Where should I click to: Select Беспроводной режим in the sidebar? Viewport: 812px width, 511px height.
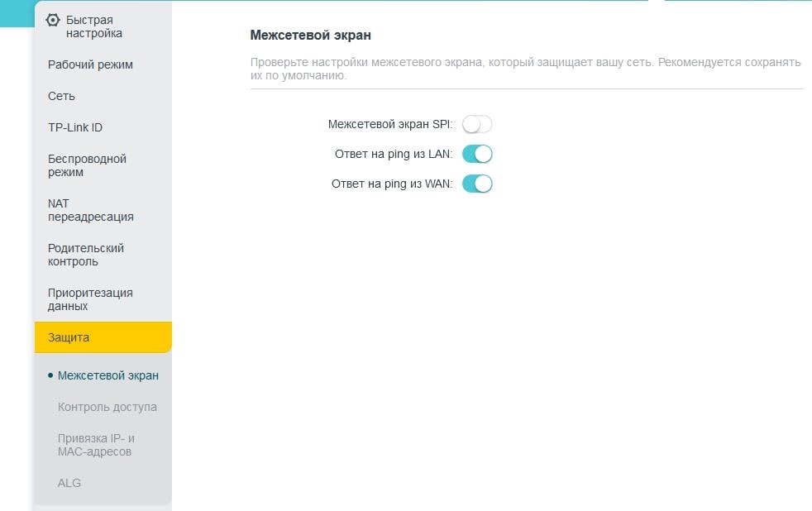[87, 165]
